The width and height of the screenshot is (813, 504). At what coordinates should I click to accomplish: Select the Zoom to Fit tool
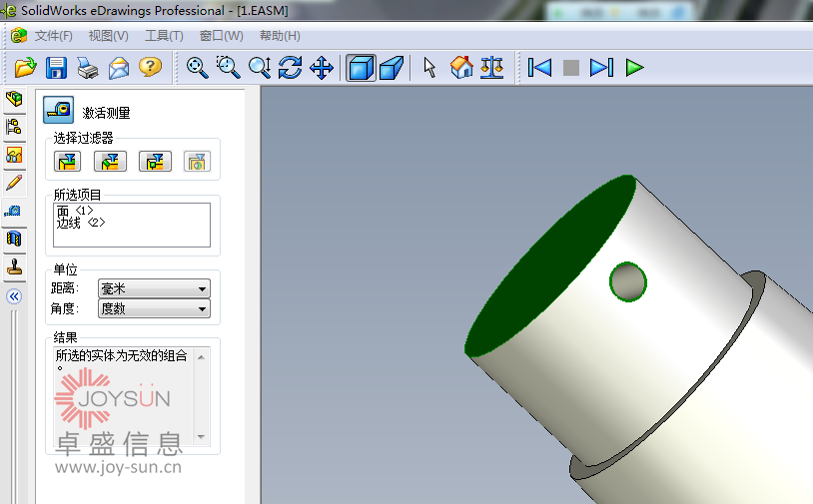click(197, 67)
